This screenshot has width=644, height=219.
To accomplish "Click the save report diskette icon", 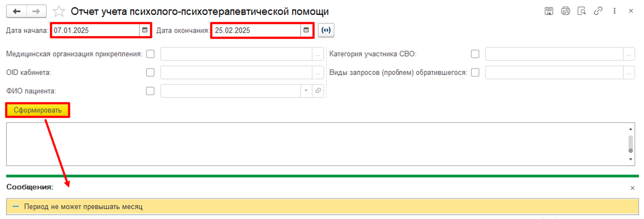I will (549, 11).
